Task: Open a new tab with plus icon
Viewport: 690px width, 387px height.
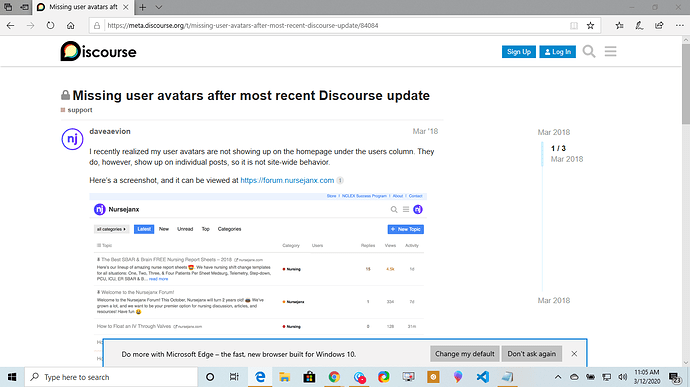Action: (143, 7)
